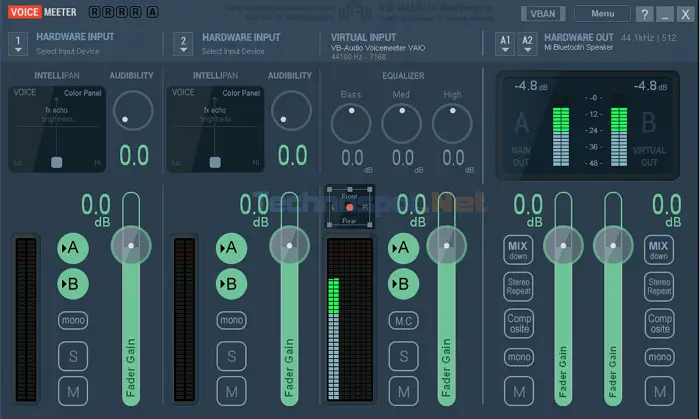Screen dimensions: 700x419
Task: Select Stereo Repeat mode on bus A
Action: pos(518,286)
